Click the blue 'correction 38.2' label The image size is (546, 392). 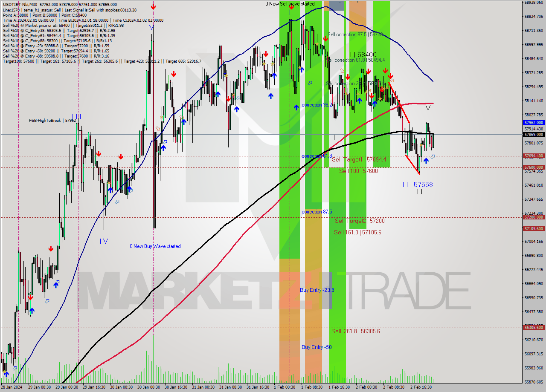coord(317,105)
